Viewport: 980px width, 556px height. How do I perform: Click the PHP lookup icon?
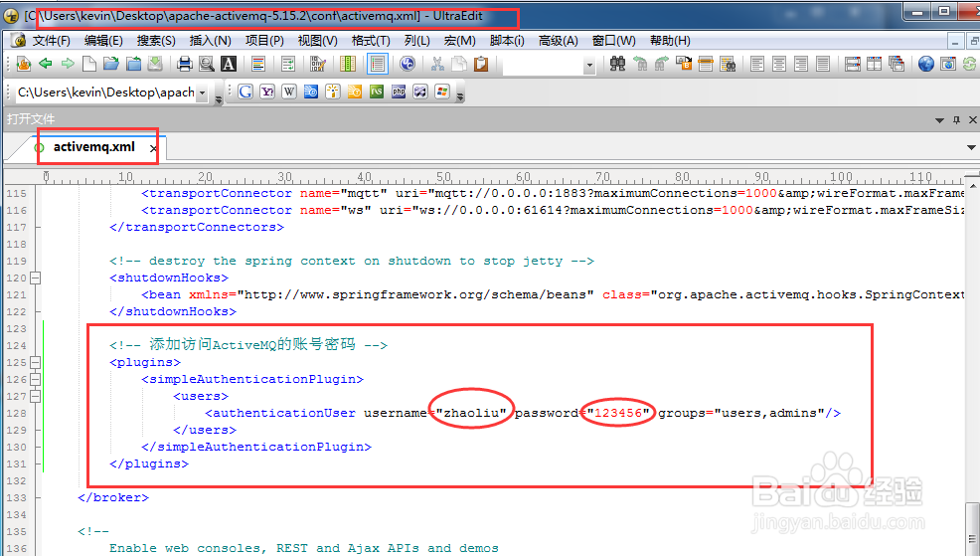(x=399, y=92)
